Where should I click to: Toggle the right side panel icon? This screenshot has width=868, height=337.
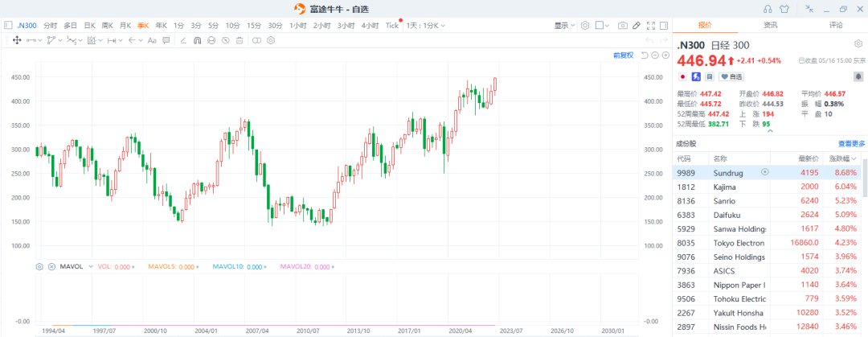(x=664, y=25)
